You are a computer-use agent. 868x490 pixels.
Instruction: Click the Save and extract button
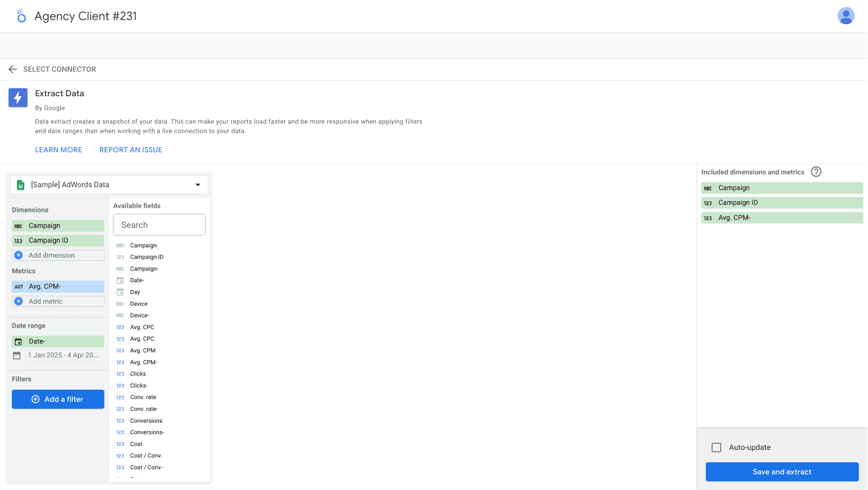coord(781,472)
